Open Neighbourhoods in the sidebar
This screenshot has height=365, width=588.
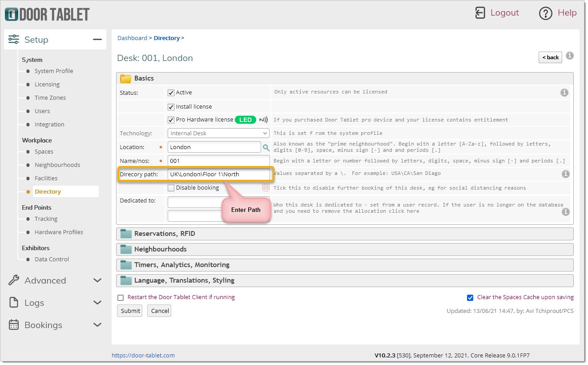tap(57, 165)
